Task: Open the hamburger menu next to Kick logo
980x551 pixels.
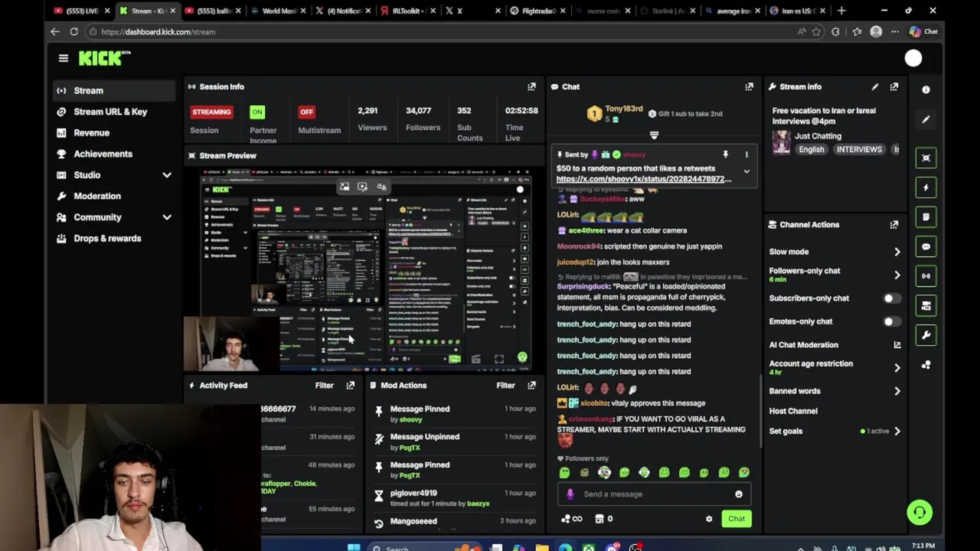Action: (64, 58)
